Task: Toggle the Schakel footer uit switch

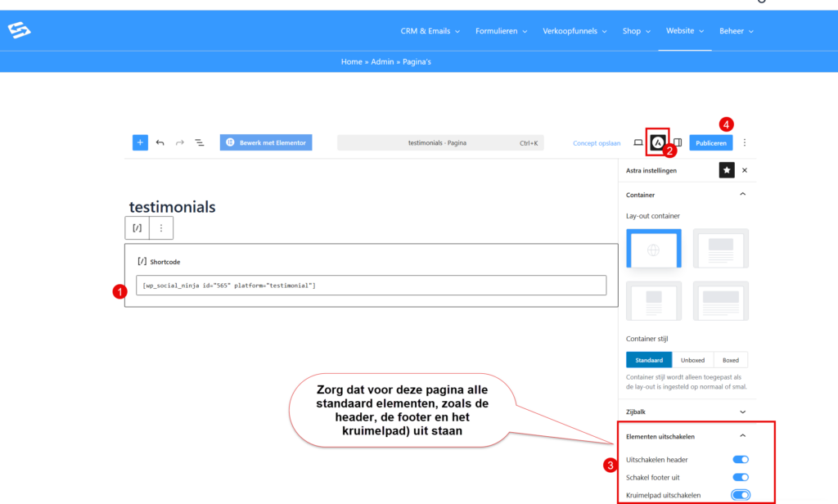Action: (x=741, y=477)
